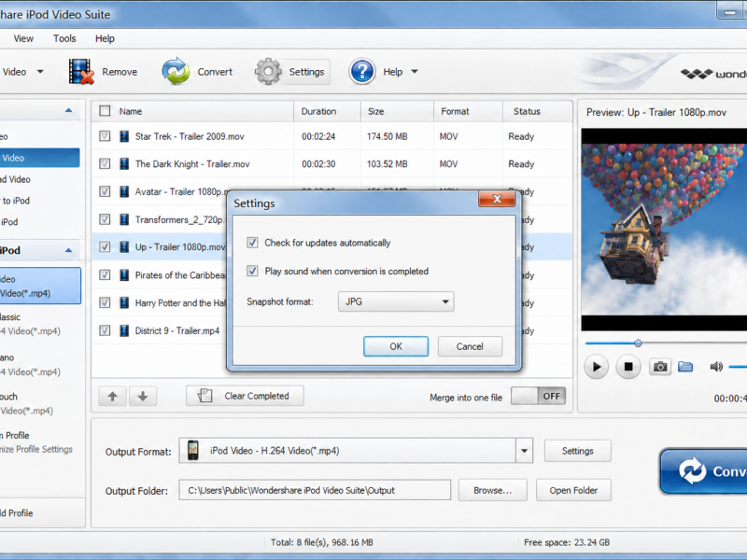747x560 pixels.
Task: Collapse the iPod sidebar section arrow
Action: [x=68, y=250]
